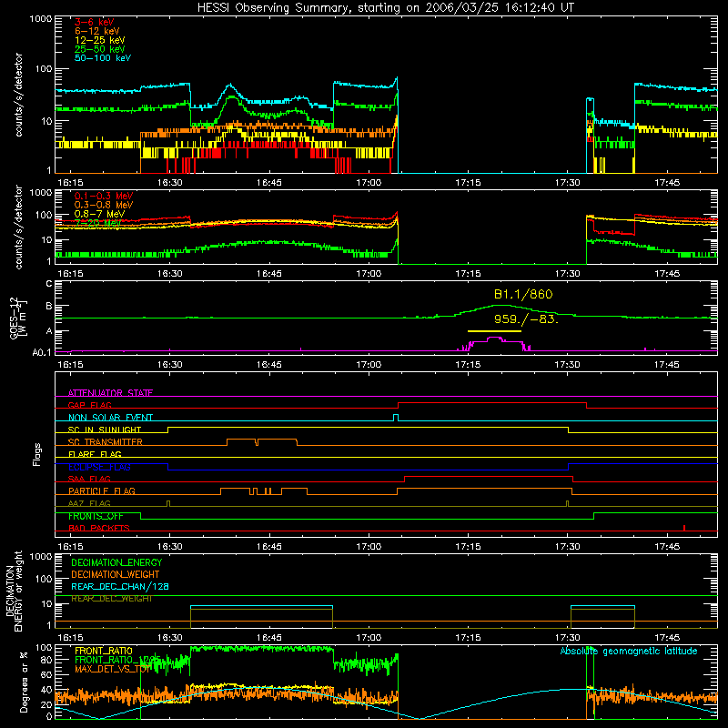Viewport: 728px width, 728px height.
Task: Click the REAR_DEC_WEIGHT legend label
Action: 111,599
